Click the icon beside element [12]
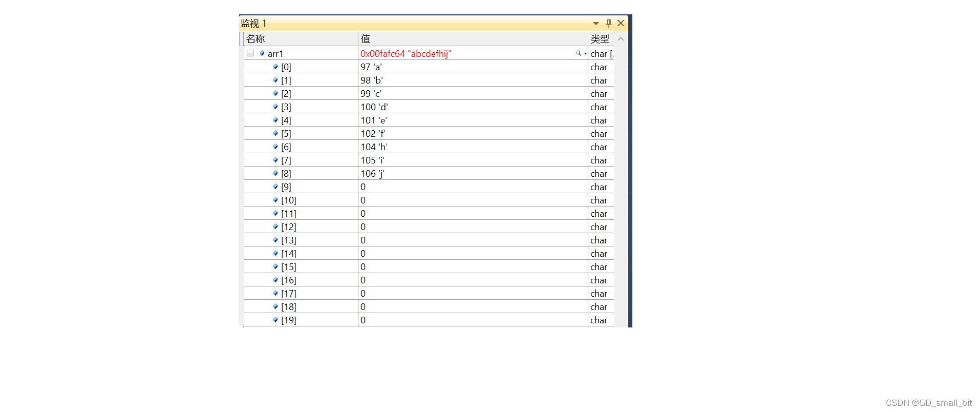This screenshot has width=980, height=412. [x=275, y=226]
